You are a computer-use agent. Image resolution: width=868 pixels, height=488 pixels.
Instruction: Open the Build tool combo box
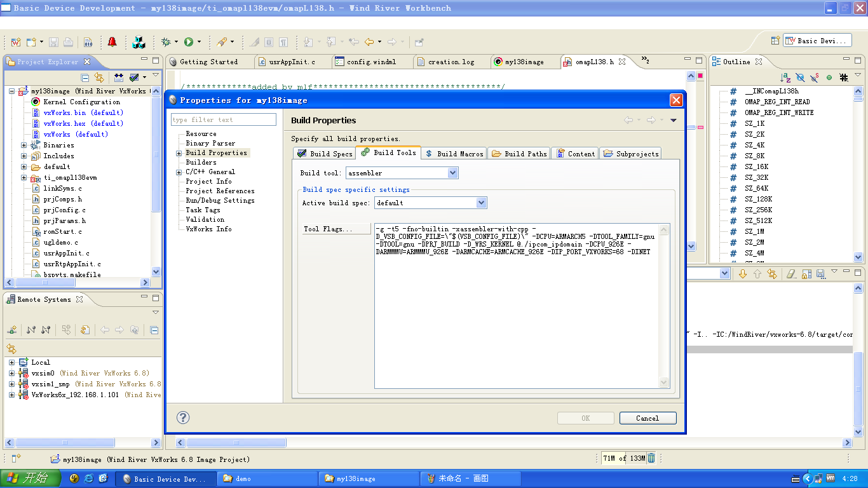click(x=452, y=173)
